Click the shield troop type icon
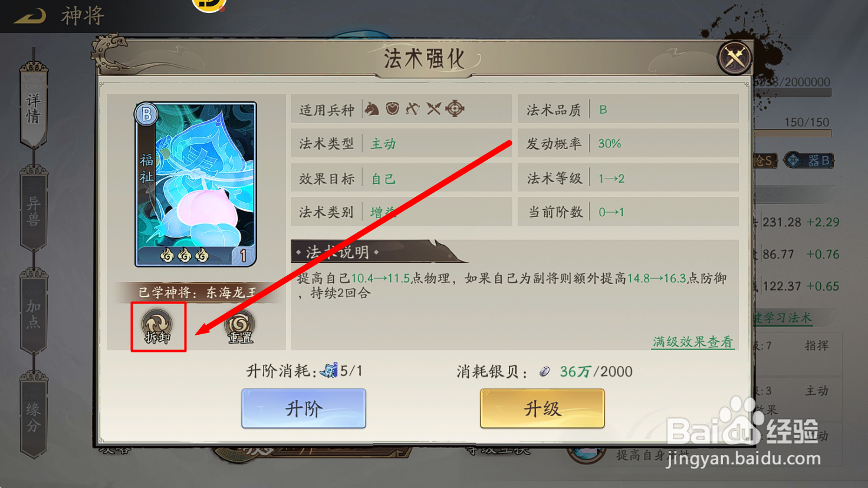This screenshot has width=868, height=488. pos(392,109)
